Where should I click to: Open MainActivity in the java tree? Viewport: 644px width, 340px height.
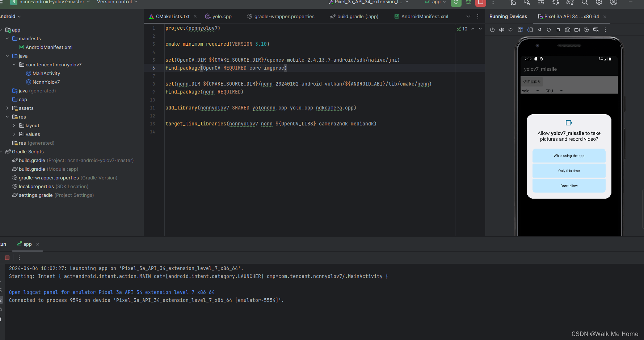46,73
